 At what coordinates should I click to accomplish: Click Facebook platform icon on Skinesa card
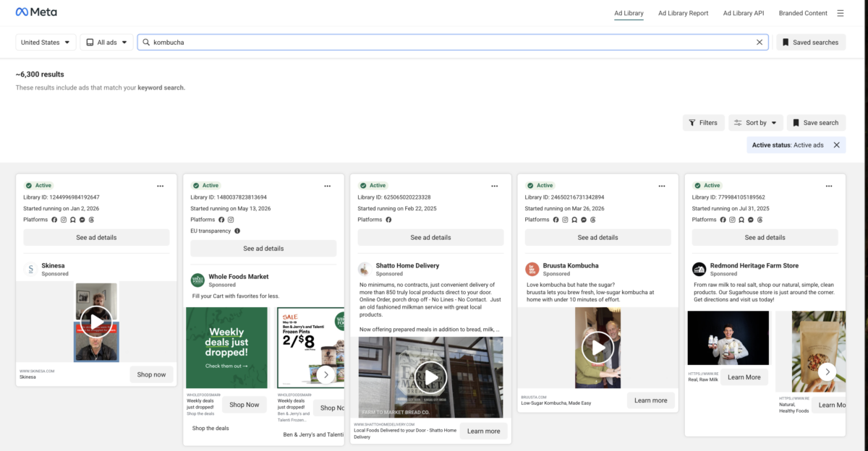point(54,220)
